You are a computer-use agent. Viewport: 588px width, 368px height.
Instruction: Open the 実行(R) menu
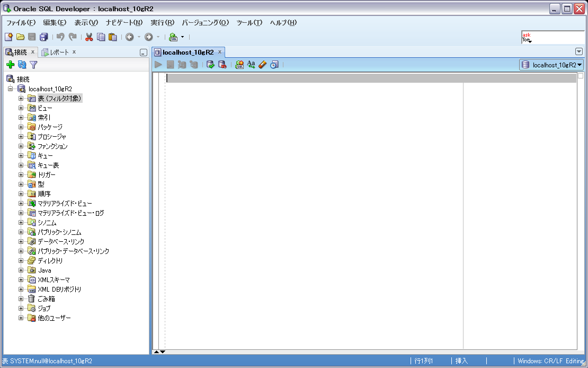(163, 22)
